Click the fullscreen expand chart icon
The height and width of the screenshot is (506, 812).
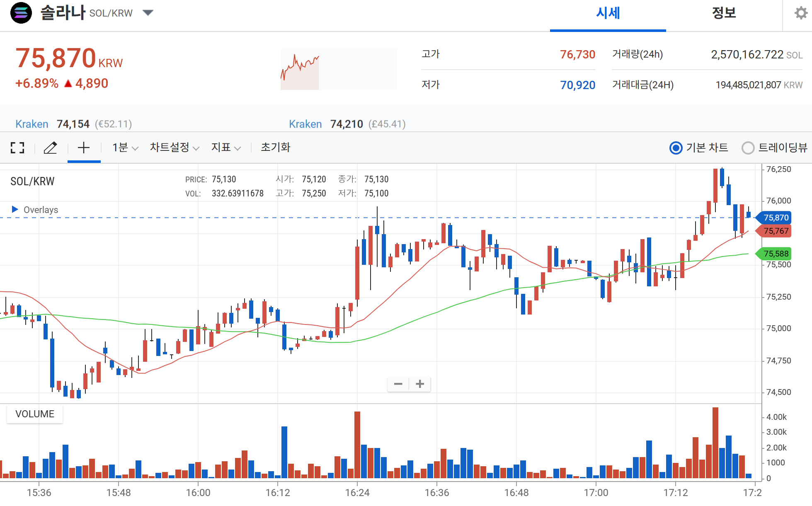(17, 148)
